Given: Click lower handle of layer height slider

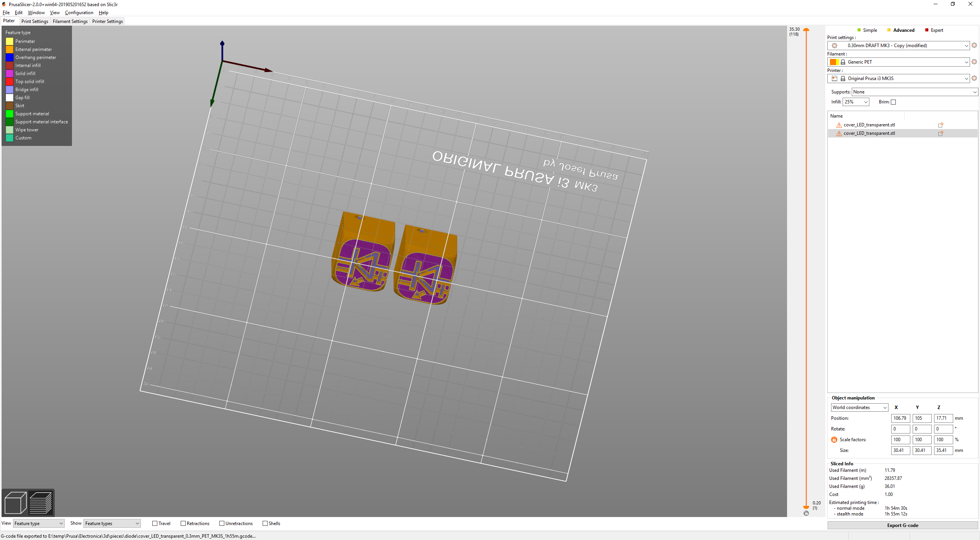Looking at the screenshot, I should [x=806, y=507].
